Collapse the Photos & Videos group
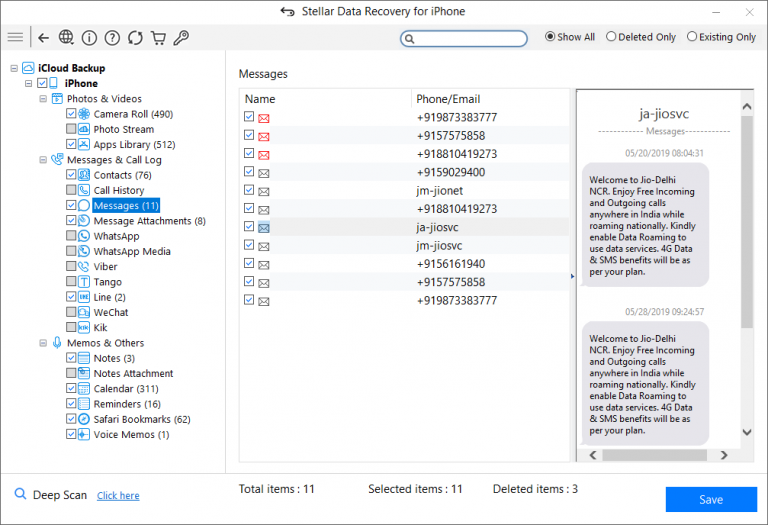768x525 pixels. (x=43, y=99)
